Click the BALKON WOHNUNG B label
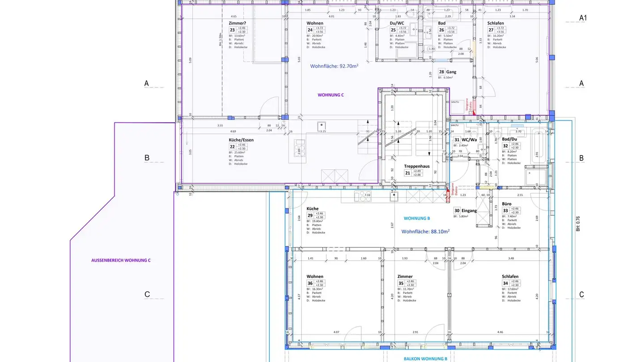 [425, 358]
